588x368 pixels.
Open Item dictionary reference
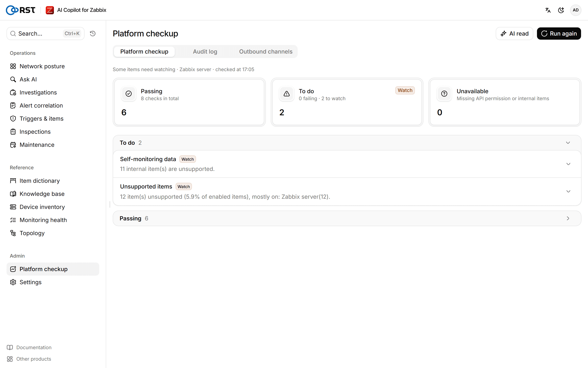[53, 181]
